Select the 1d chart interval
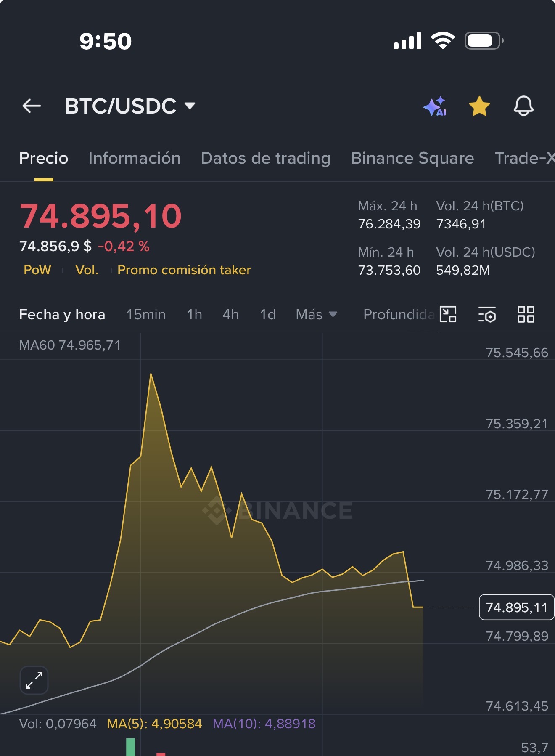 pos(268,314)
